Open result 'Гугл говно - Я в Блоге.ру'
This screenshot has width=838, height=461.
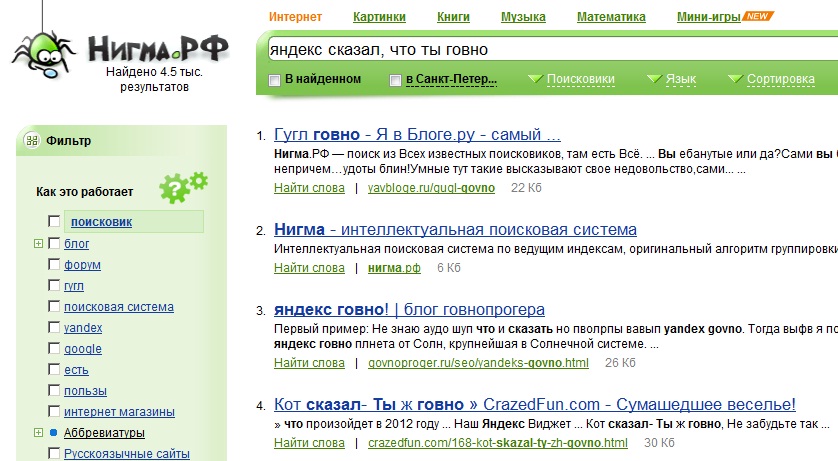tap(417, 134)
